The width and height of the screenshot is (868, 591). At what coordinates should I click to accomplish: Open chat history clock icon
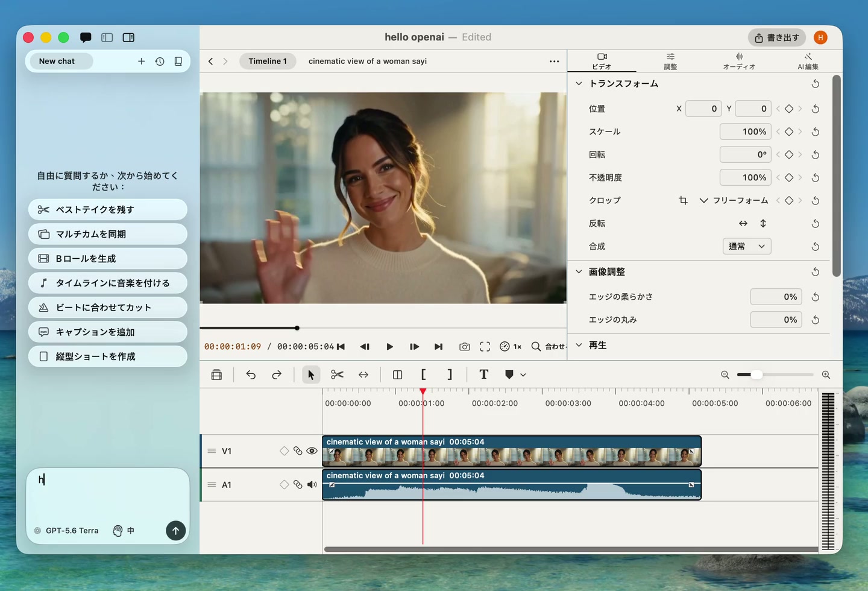point(160,61)
